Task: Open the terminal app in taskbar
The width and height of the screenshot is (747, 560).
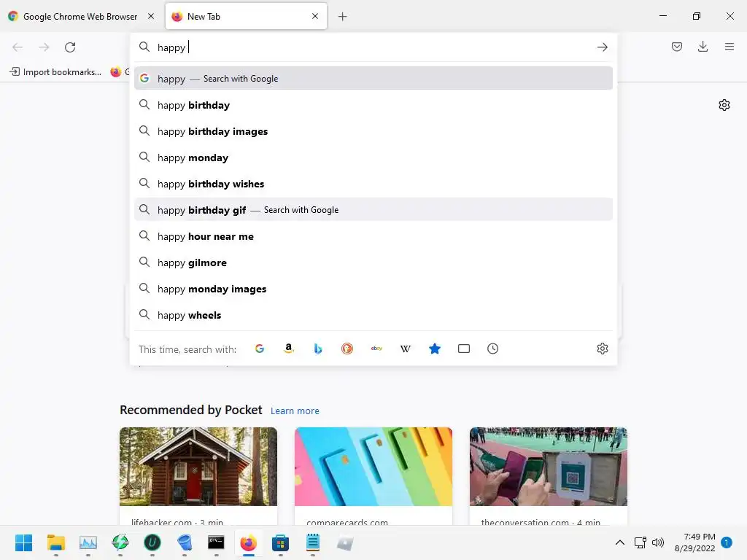Action: pos(216,542)
